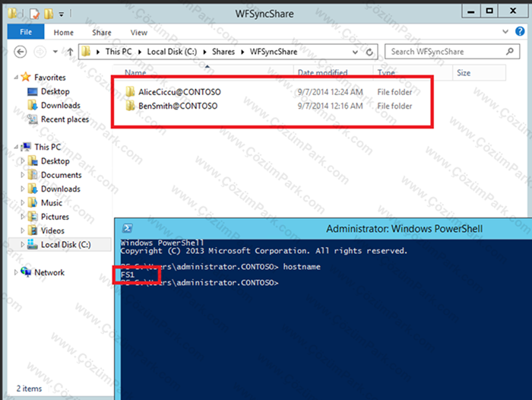Open the recent locations dropdown arrow
The width and height of the screenshot is (532, 400).
point(55,52)
